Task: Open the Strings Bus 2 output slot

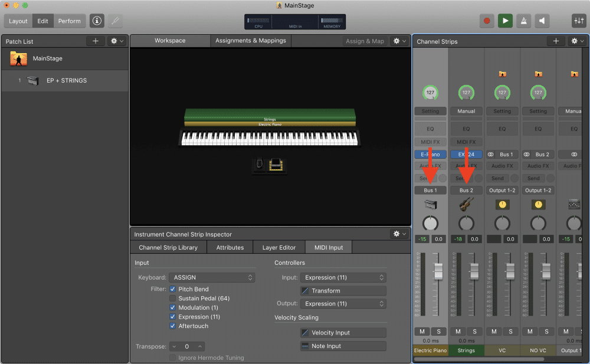Action: click(466, 190)
